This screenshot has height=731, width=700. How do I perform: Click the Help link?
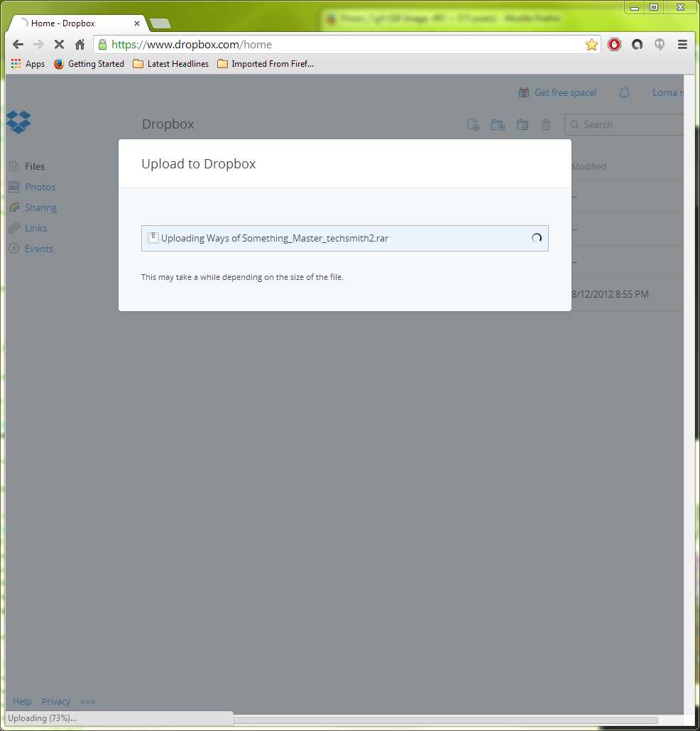(22, 702)
